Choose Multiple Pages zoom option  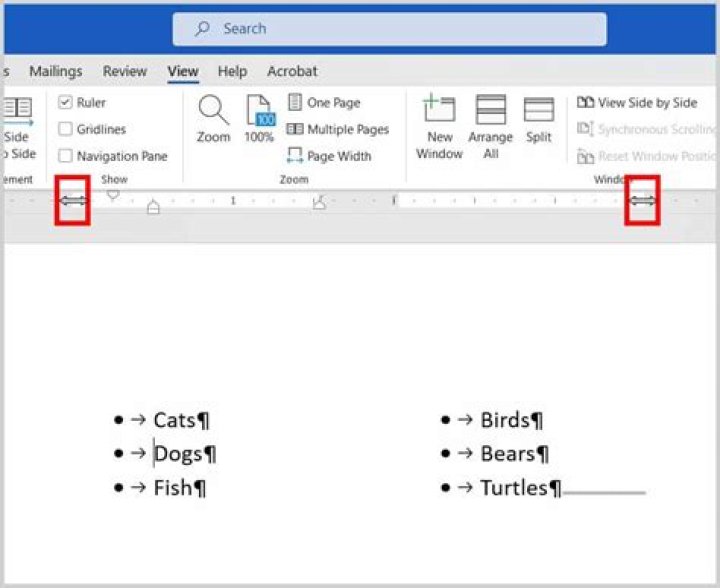point(338,129)
